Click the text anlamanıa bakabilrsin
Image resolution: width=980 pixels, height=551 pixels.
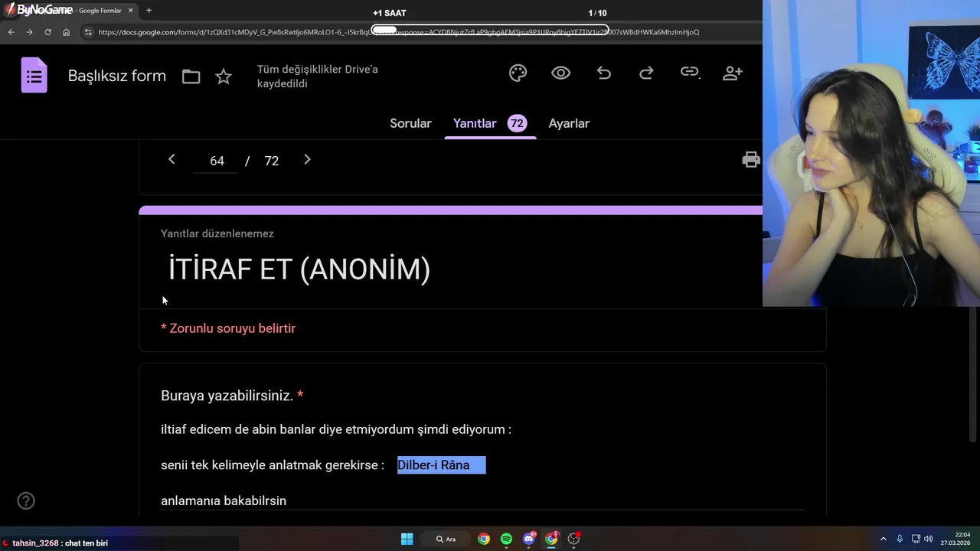tap(224, 500)
